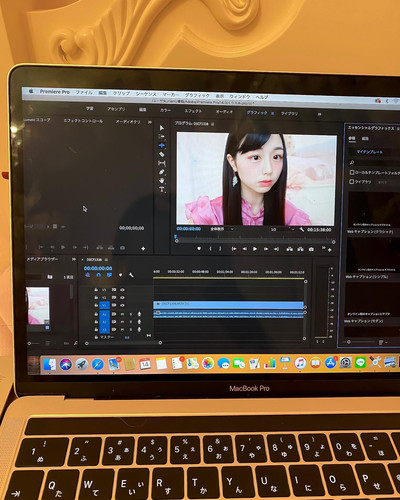
Task: Play the sequence in Program monitor
Action: click(x=255, y=249)
